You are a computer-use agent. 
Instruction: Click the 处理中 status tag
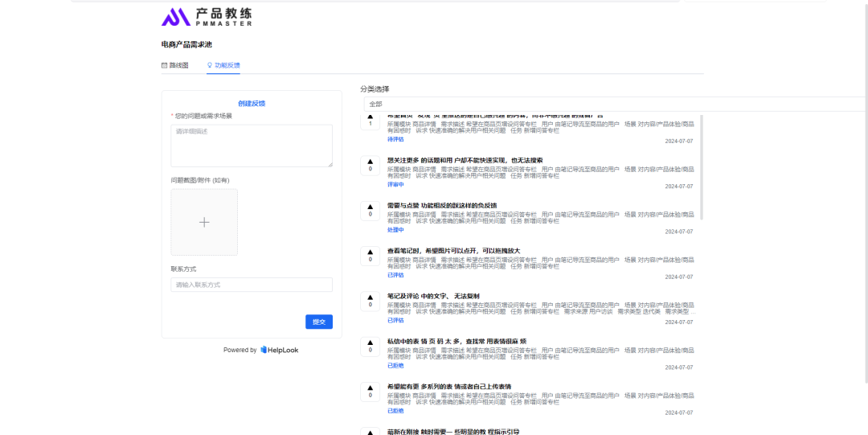[x=395, y=230]
